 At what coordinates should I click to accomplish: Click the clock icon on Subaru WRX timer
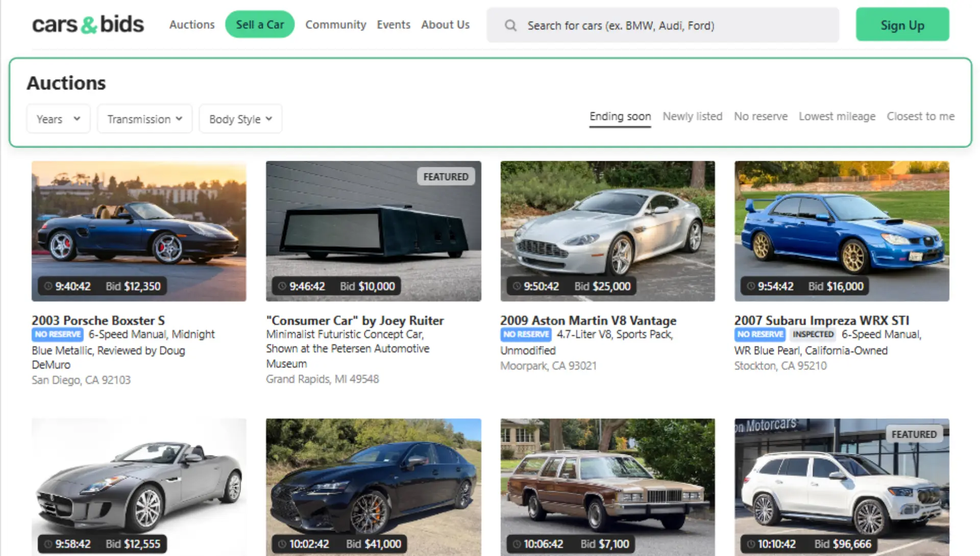point(751,286)
